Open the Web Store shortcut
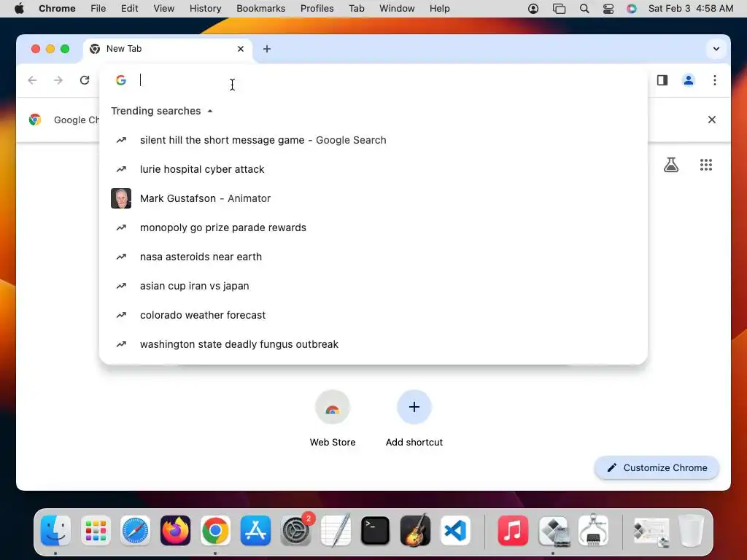The image size is (747, 560). point(333,418)
